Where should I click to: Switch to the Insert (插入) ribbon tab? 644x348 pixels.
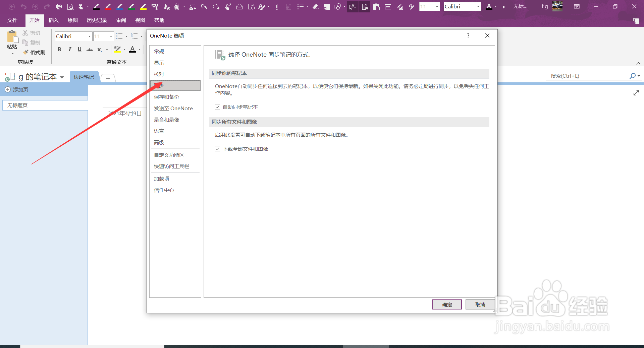tap(53, 20)
